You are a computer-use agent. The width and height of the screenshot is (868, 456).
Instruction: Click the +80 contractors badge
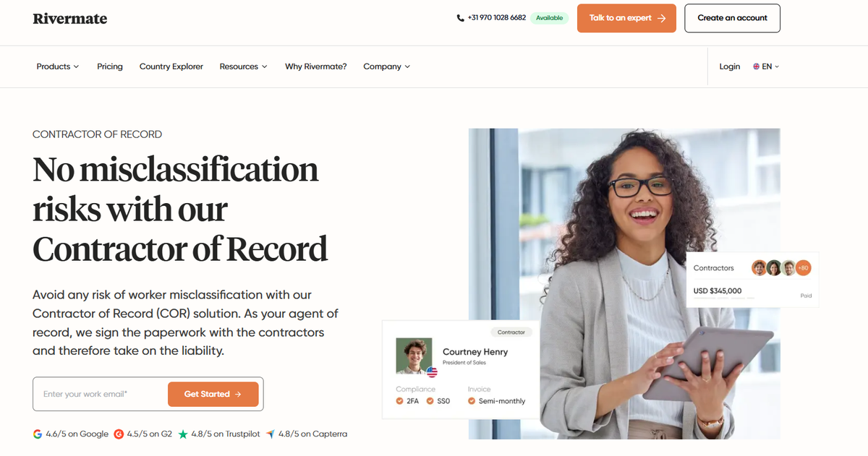pos(803,268)
